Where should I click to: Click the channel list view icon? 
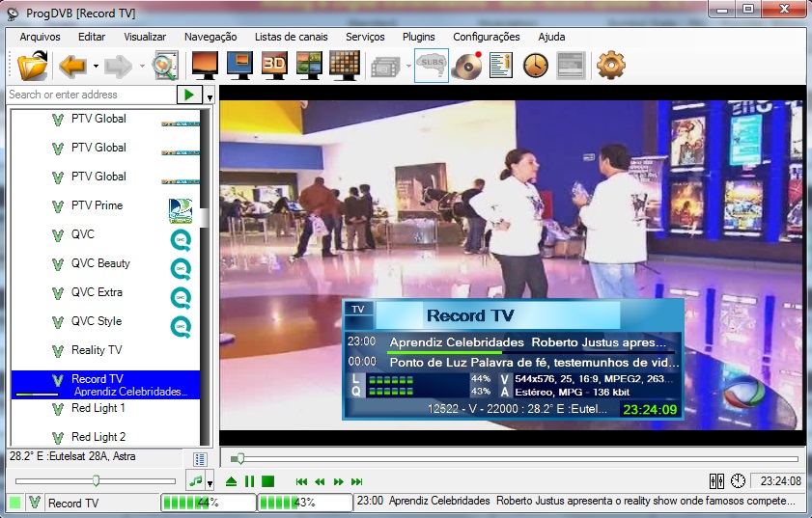click(200, 459)
